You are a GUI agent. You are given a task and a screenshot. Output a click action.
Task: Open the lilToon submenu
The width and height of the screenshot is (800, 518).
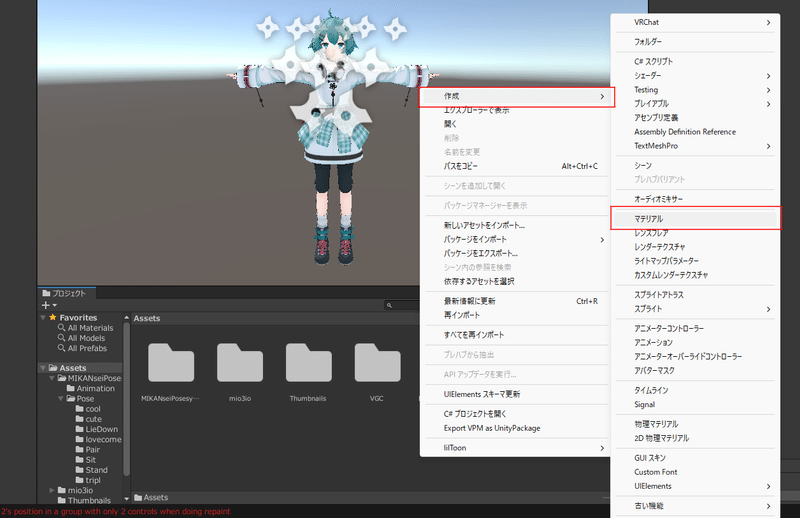(516, 448)
